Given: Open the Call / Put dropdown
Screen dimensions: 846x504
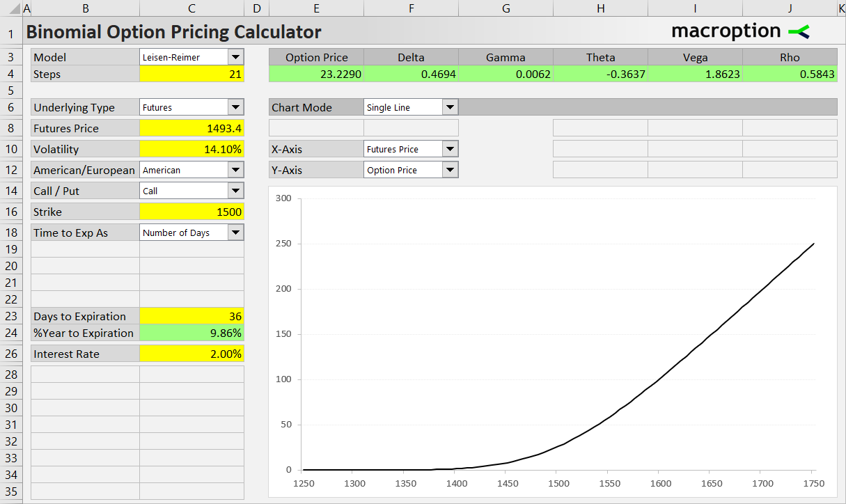Looking at the screenshot, I should [236, 191].
